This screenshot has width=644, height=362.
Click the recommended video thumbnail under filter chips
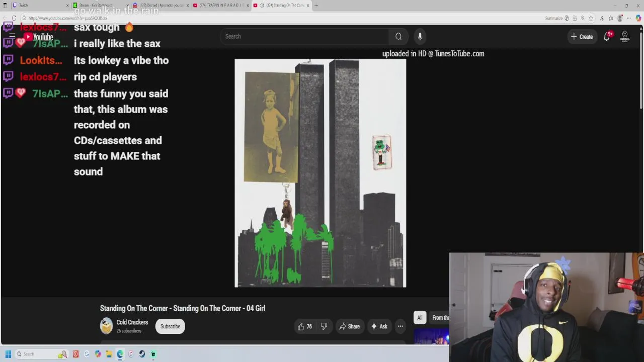click(x=431, y=336)
